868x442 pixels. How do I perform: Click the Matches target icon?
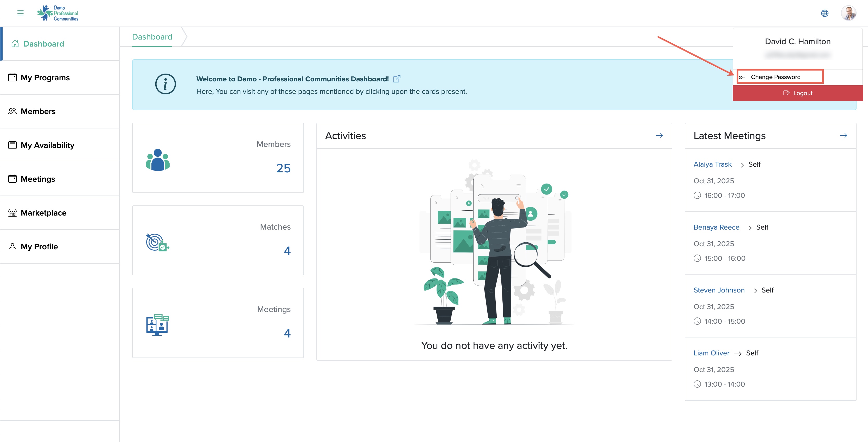(x=157, y=242)
